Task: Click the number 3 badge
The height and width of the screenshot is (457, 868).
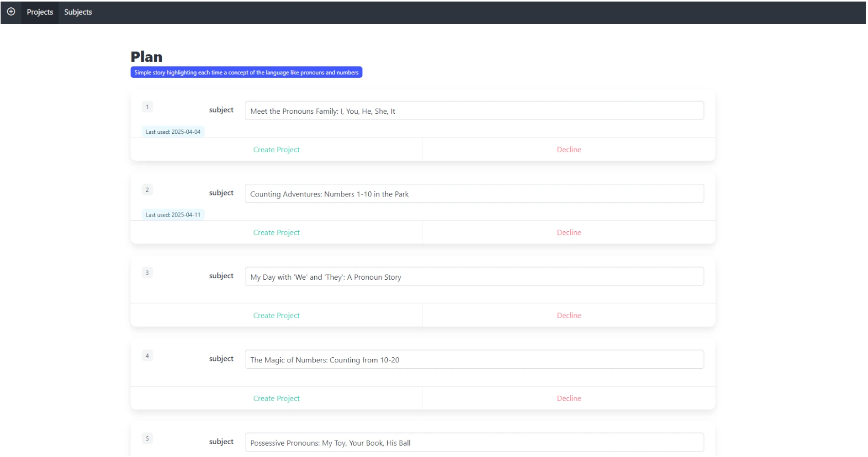Action: pyautogui.click(x=147, y=273)
